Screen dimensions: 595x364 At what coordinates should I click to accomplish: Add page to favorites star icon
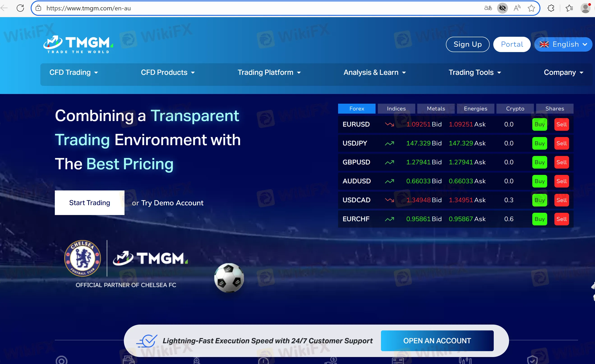click(531, 8)
